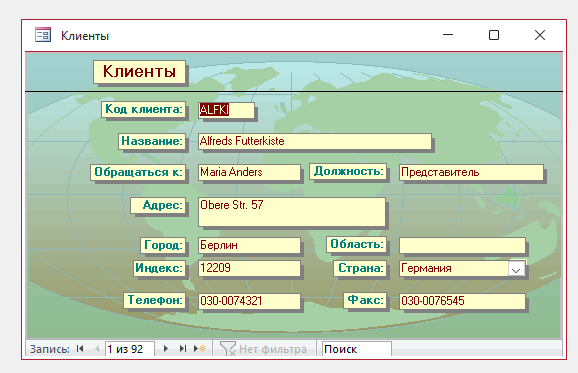Click the empty Область field

[x=462, y=245]
